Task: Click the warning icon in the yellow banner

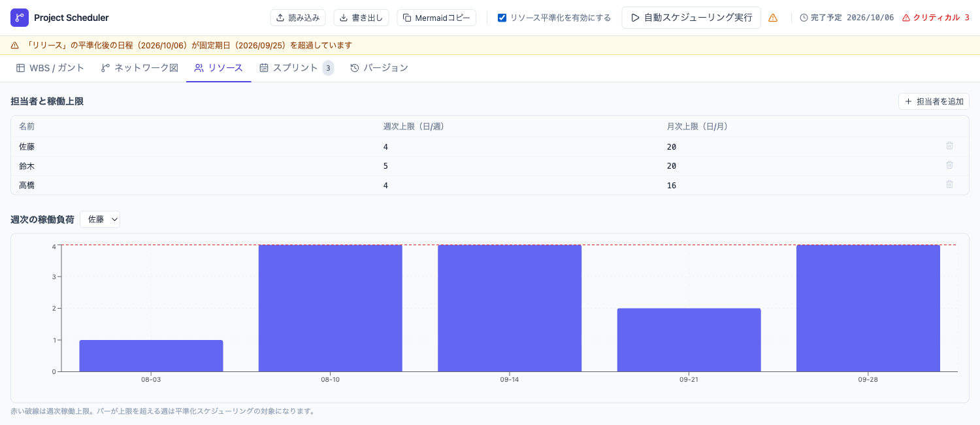Action: click(x=15, y=45)
